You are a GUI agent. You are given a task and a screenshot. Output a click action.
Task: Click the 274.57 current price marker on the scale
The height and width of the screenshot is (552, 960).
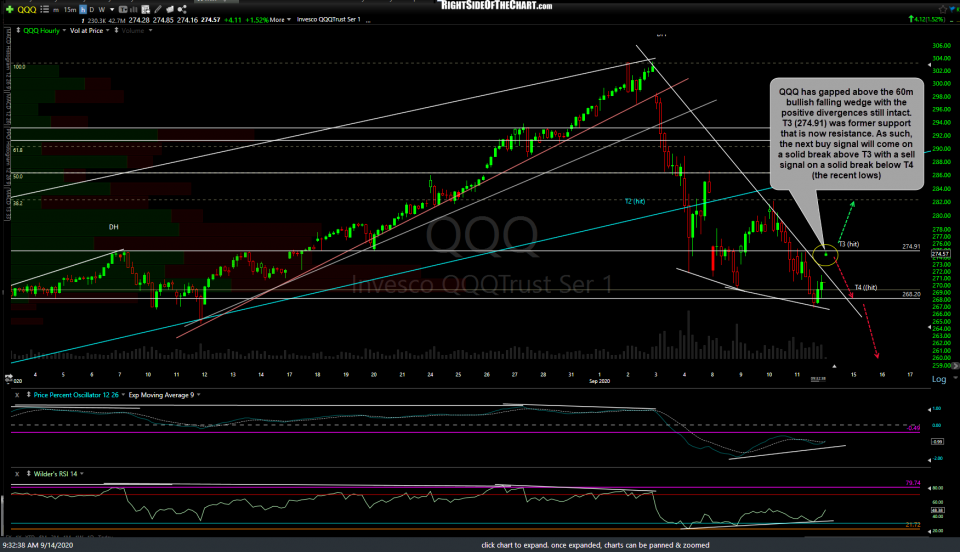(x=940, y=253)
